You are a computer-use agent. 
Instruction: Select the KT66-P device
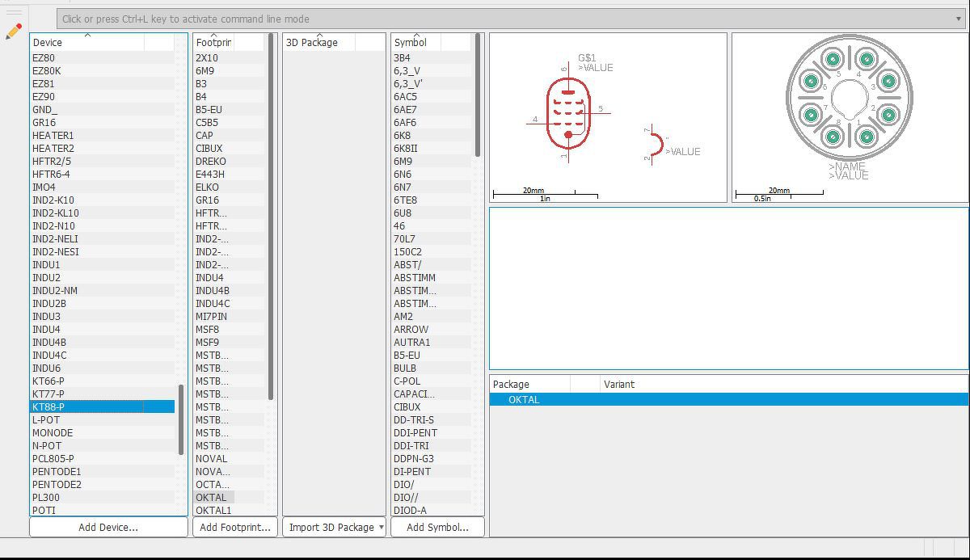coord(103,381)
